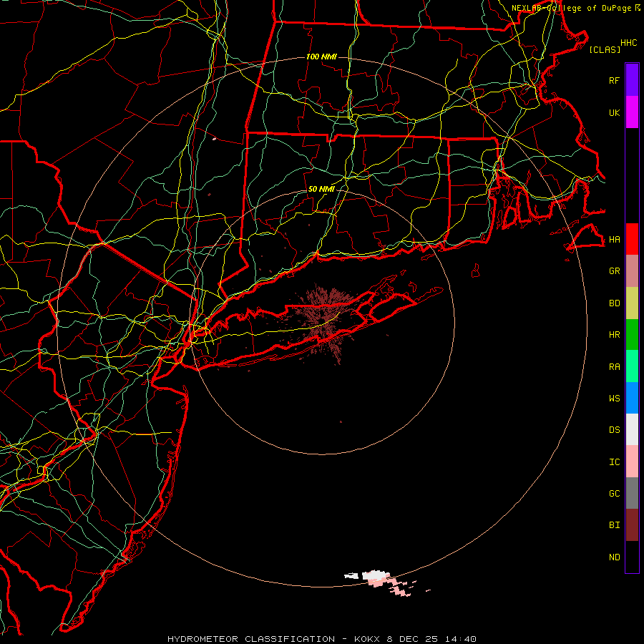Screen dimensions: 644x644
Task: Click the HR dark green swatch
Action: point(632,335)
